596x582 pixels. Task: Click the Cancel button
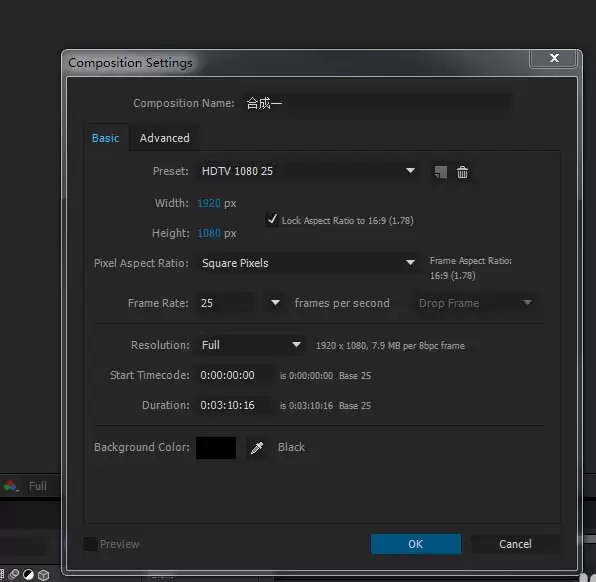[x=515, y=544]
